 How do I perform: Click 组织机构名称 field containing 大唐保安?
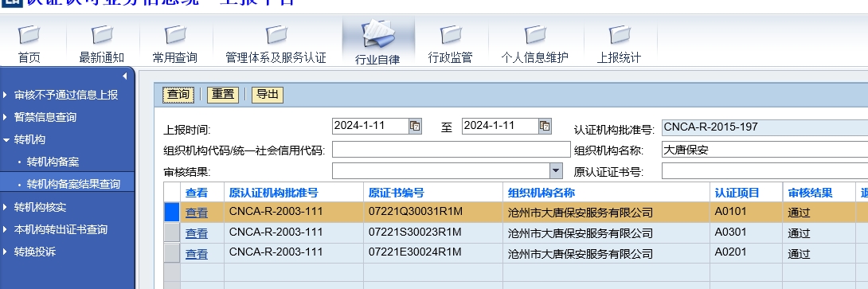coord(764,150)
